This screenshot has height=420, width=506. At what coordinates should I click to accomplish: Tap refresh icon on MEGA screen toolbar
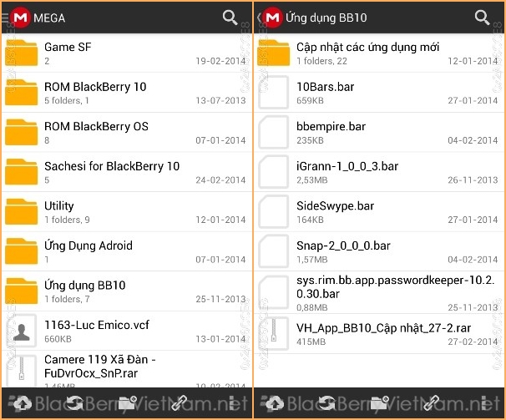pyautogui.click(x=74, y=403)
